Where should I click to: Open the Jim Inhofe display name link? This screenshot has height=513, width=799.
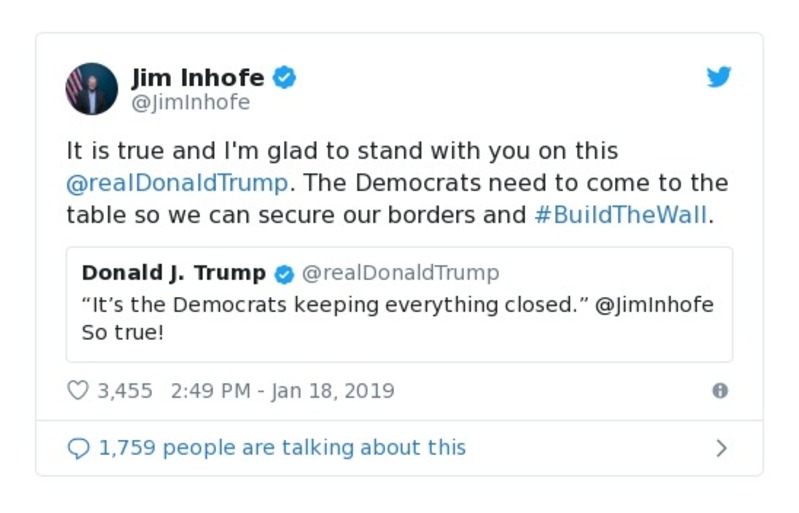pos(198,78)
